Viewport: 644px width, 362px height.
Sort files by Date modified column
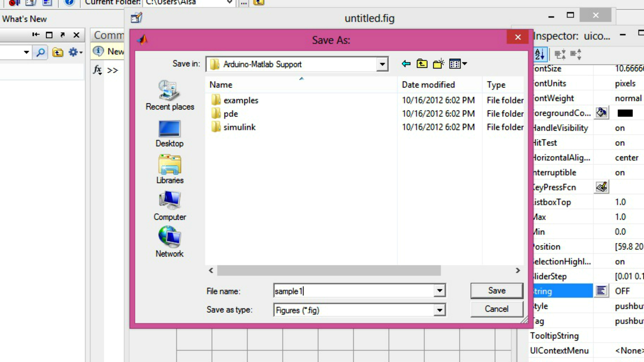coord(428,85)
